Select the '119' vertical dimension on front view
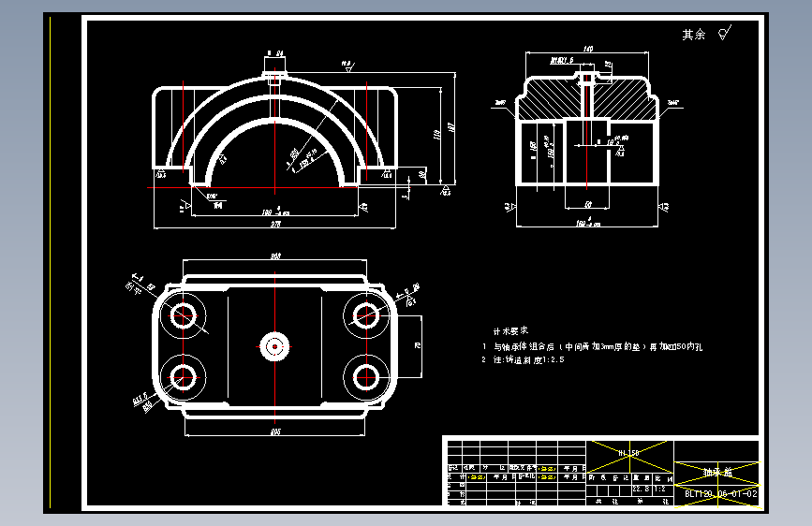The width and height of the screenshot is (812, 526). [x=436, y=136]
